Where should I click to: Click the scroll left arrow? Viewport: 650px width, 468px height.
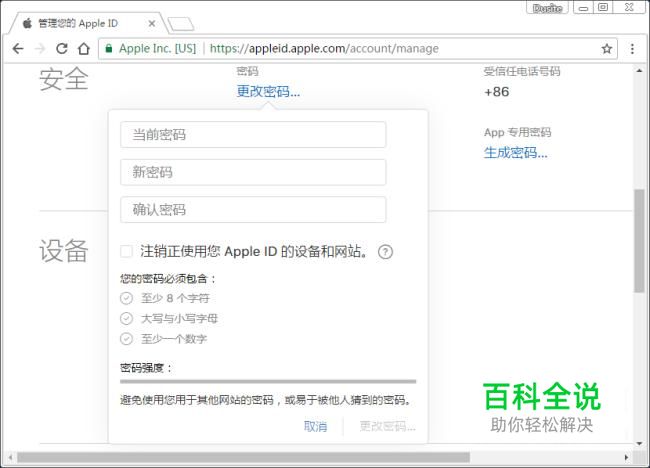coord(10,458)
